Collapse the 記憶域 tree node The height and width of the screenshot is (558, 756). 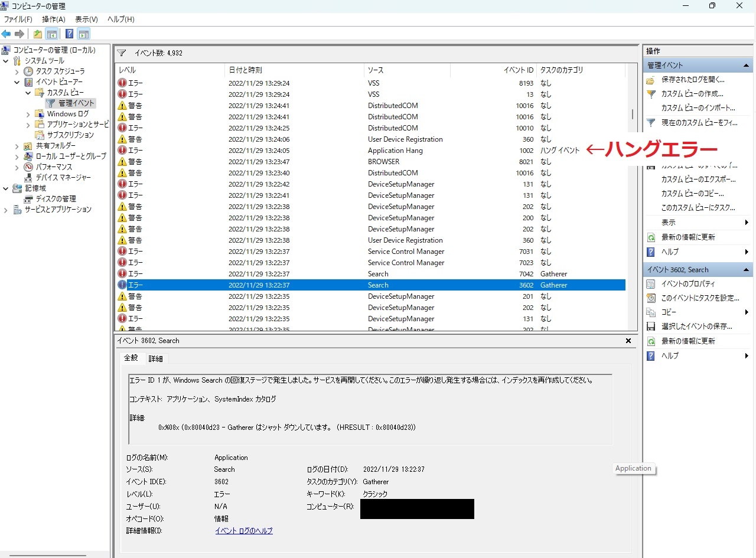pos(6,188)
